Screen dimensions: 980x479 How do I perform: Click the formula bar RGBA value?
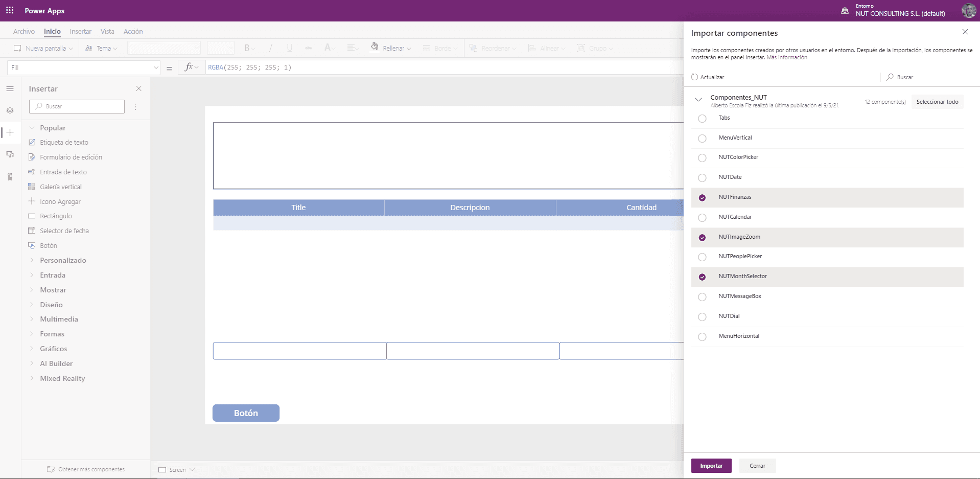[x=249, y=67]
